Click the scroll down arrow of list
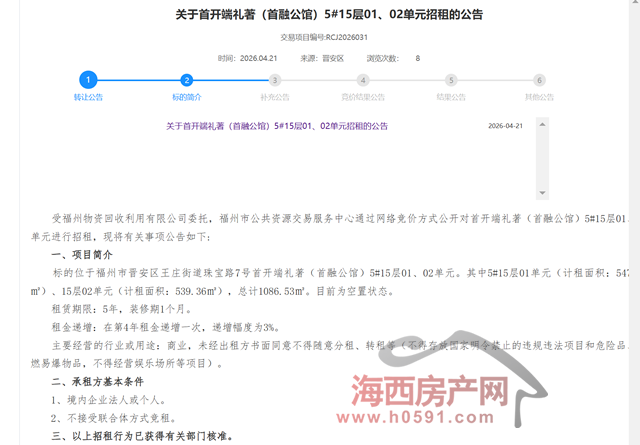Screen dimensions: 640x445 point(544,192)
